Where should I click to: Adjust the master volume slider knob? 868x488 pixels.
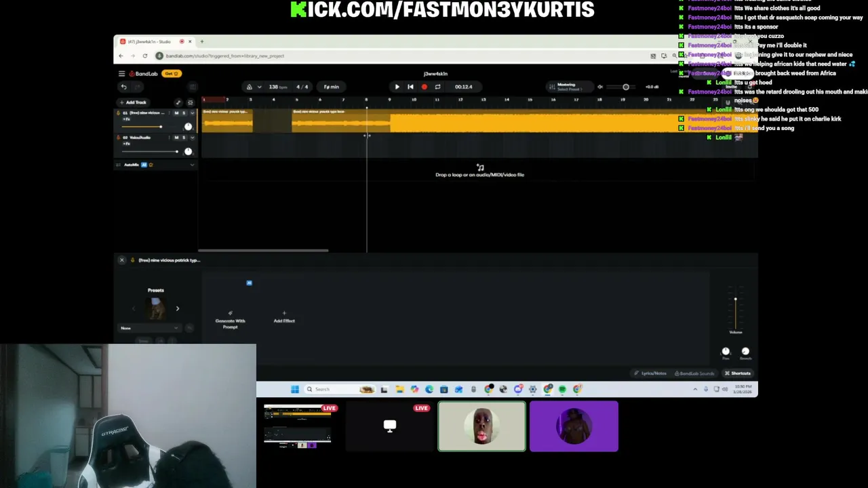point(626,87)
